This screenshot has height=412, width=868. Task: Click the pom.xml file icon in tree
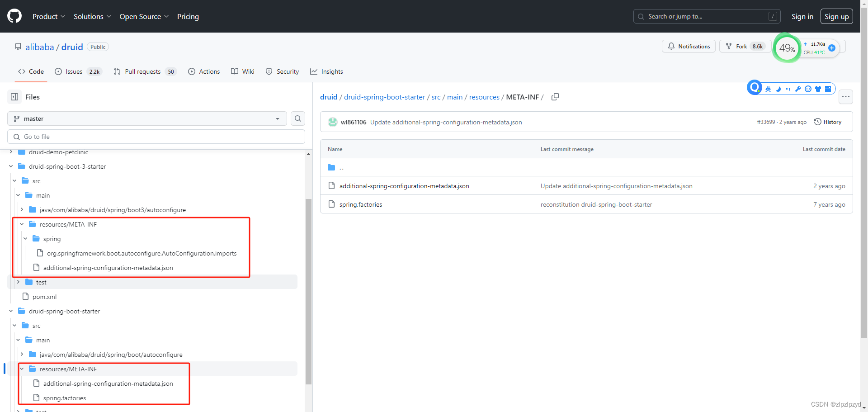26,296
